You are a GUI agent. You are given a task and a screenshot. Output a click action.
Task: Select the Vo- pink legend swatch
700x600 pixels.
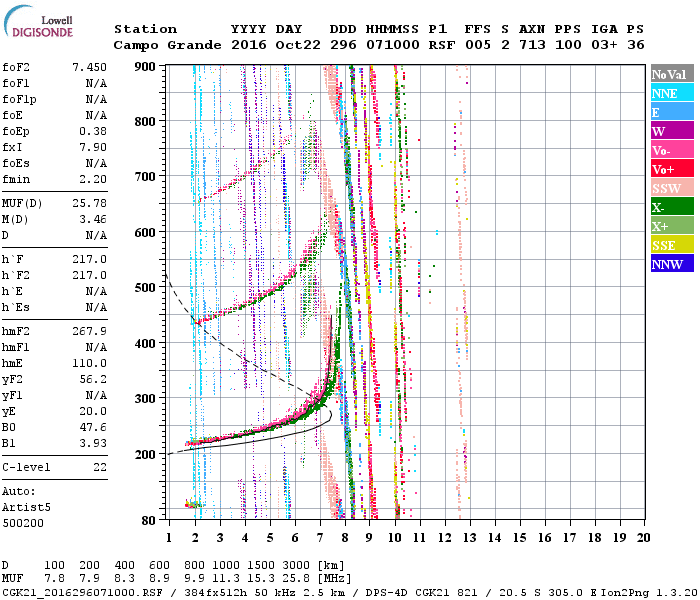point(672,149)
